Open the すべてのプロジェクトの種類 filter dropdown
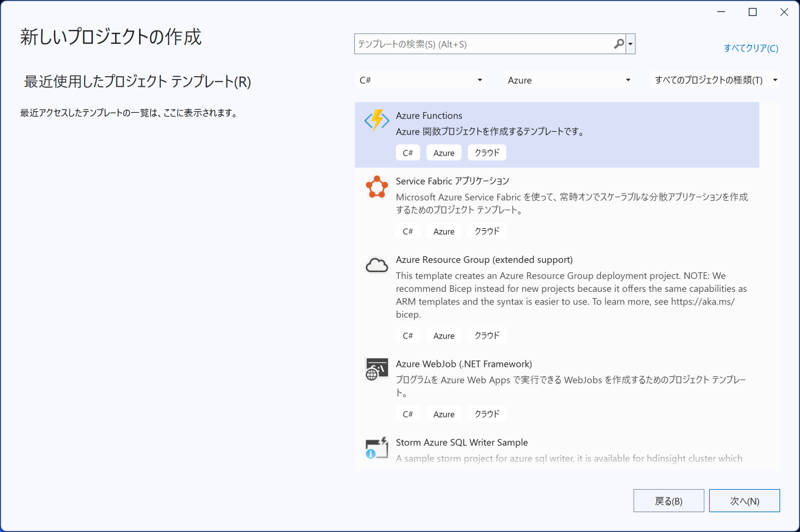 click(715, 80)
